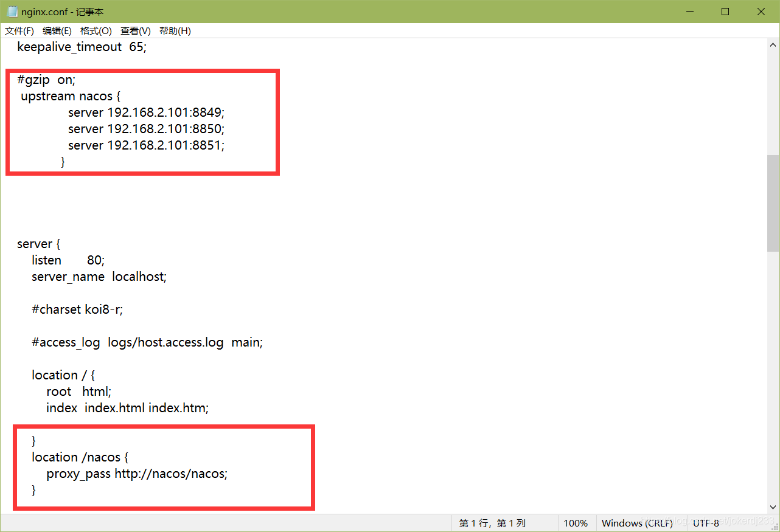Open the 编辑(E) menu
This screenshot has height=532, width=780.
coord(57,30)
